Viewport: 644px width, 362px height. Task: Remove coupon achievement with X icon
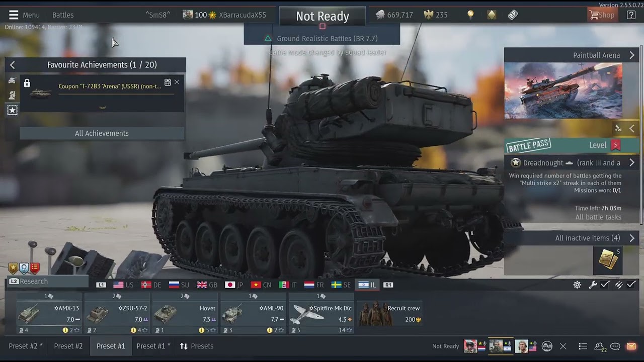click(177, 82)
